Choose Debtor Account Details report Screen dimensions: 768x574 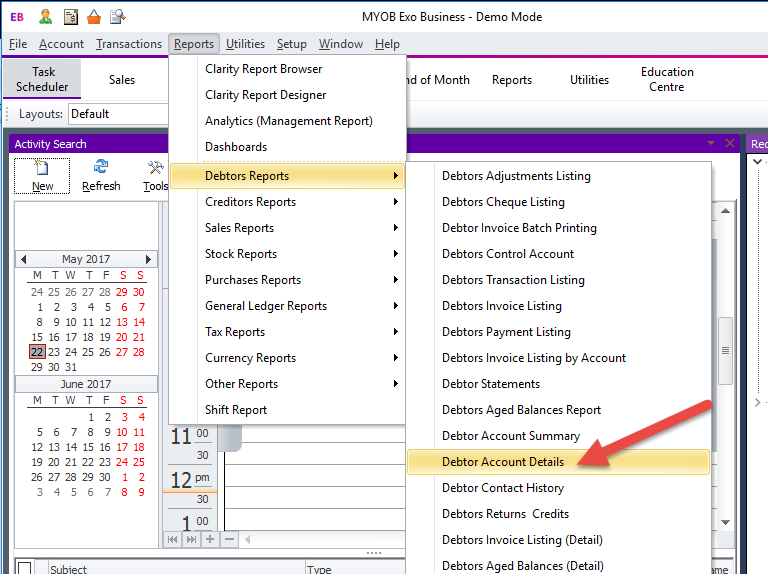point(558,462)
